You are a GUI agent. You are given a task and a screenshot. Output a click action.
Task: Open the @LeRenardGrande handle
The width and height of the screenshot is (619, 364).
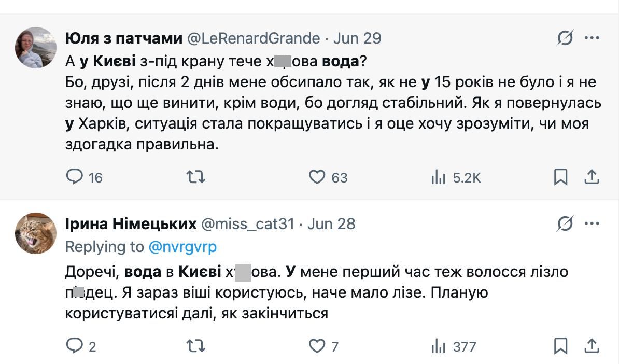click(253, 38)
